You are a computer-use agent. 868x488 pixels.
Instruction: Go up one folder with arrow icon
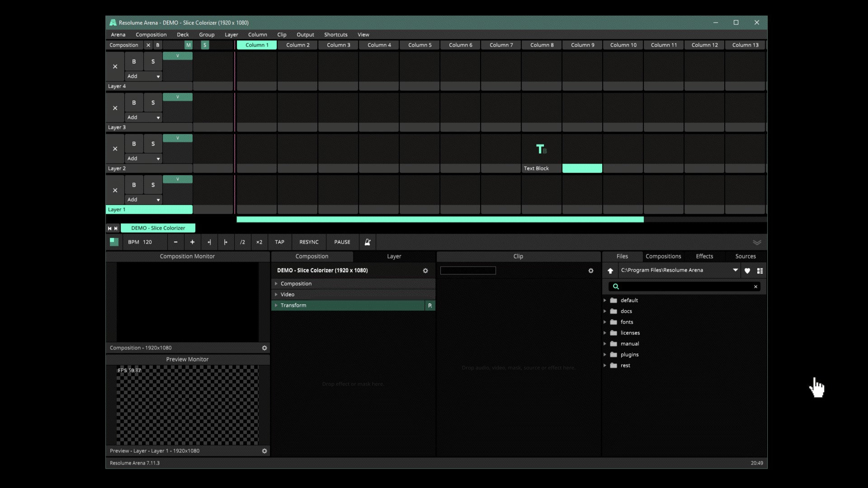tap(610, 271)
